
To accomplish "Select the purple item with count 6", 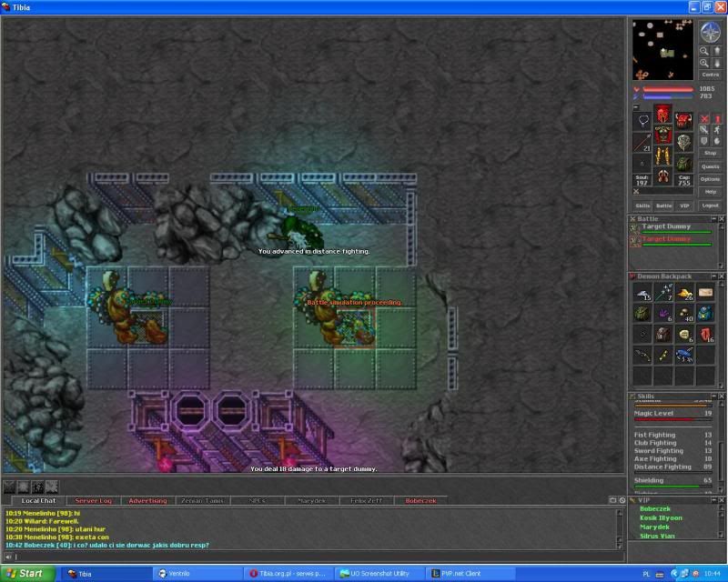I will tap(663, 314).
